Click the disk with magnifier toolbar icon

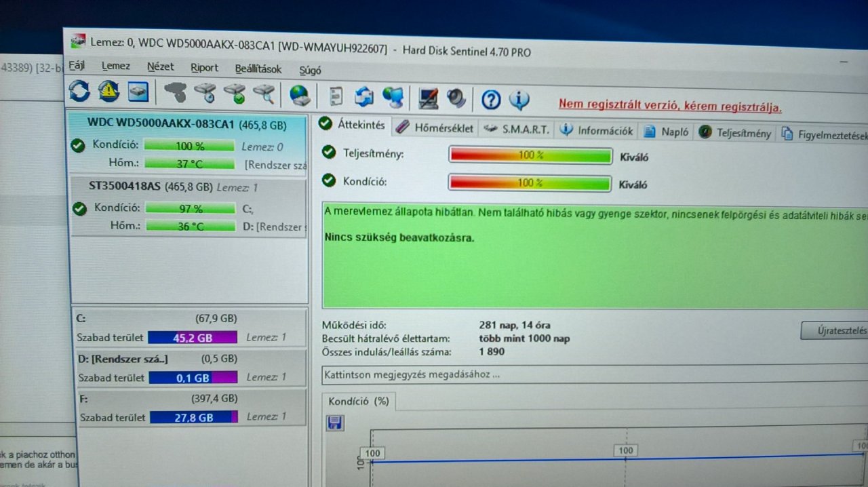point(264,94)
